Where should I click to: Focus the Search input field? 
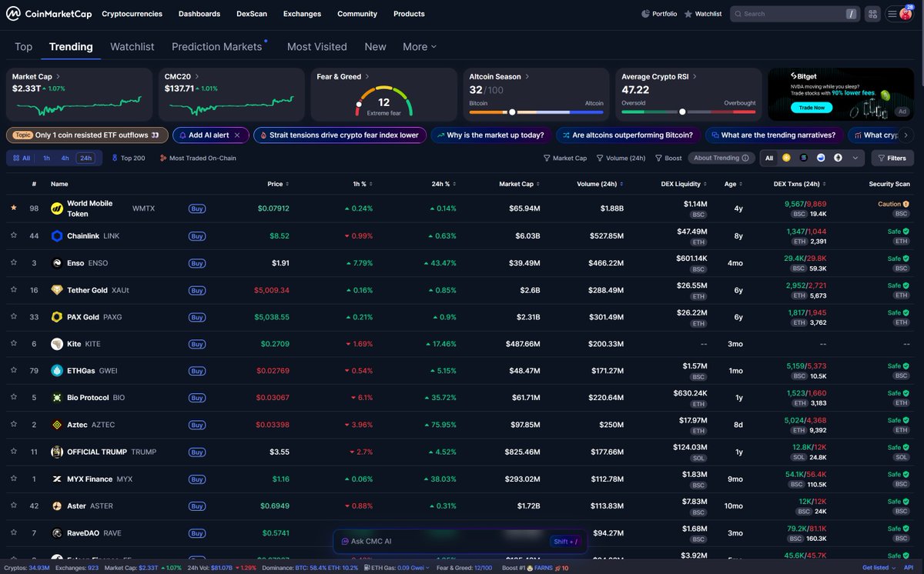click(795, 14)
